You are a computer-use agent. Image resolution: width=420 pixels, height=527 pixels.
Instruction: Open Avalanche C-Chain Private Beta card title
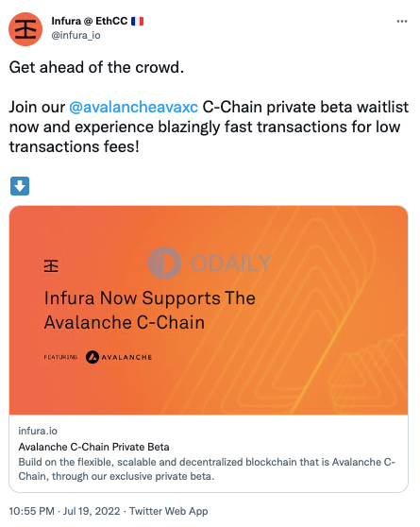coord(93,447)
